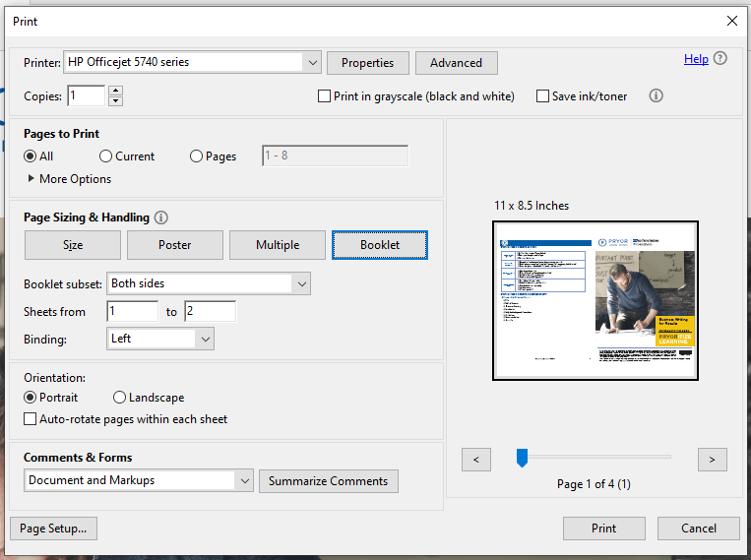The width and height of the screenshot is (751, 560).
Task: Click the Sheets from input field
Action: click(x=133, y=311)
